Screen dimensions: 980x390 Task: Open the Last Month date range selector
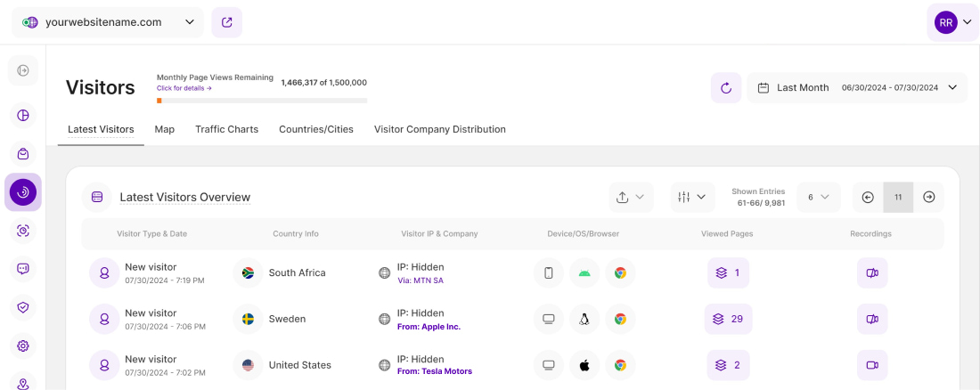[x=856, y=88]
